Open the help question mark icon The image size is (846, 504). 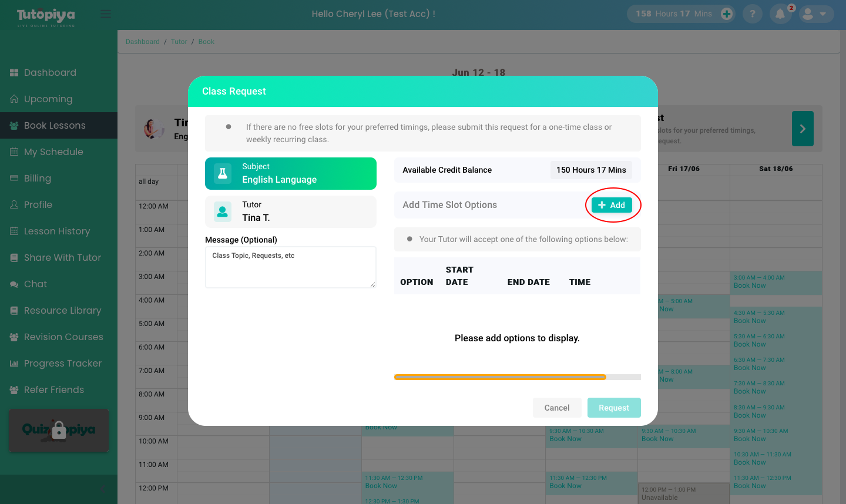click(753, 14)
